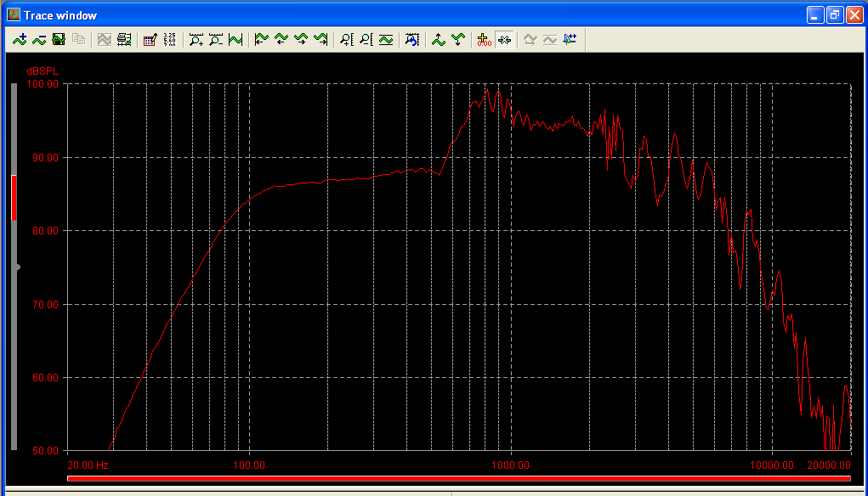Jump trace to the left edge icon
This screenshot has height=496, width=868.
point(261,40)
